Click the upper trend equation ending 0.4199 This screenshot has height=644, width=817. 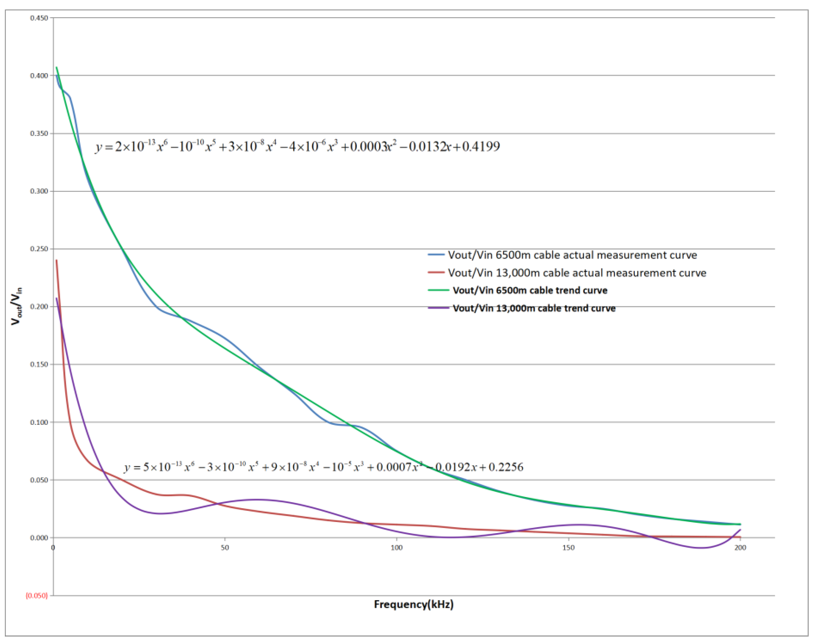click(x=297, y=146)
